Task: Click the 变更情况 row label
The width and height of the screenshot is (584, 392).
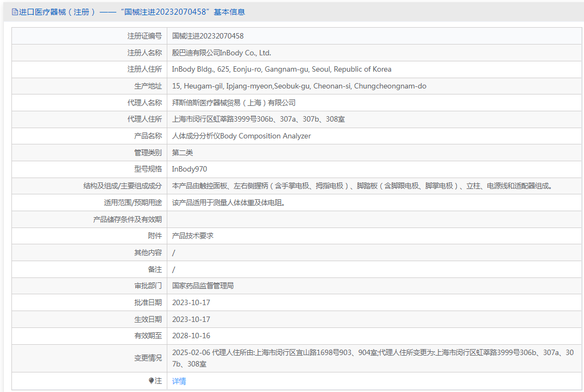Action: 148,358
